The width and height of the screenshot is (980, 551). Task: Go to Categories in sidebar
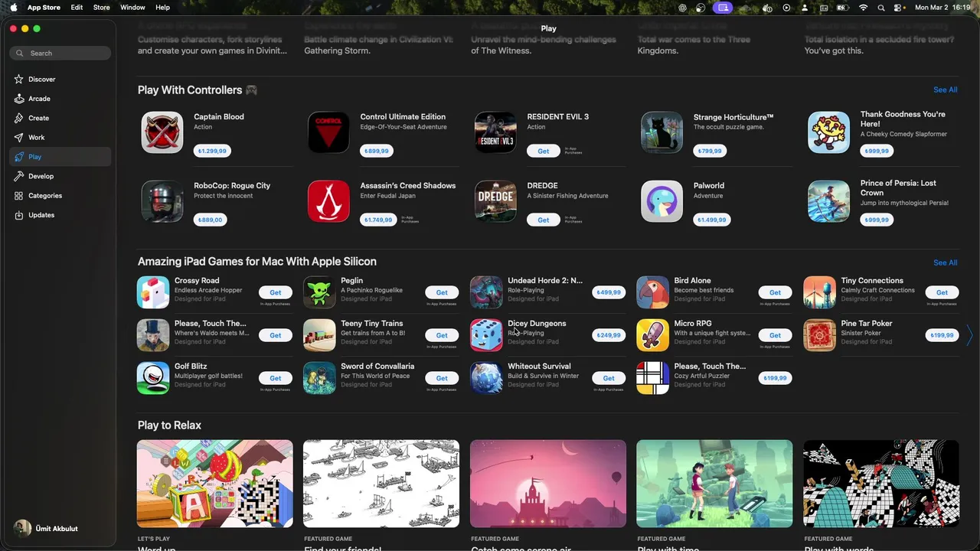(60, 196)
